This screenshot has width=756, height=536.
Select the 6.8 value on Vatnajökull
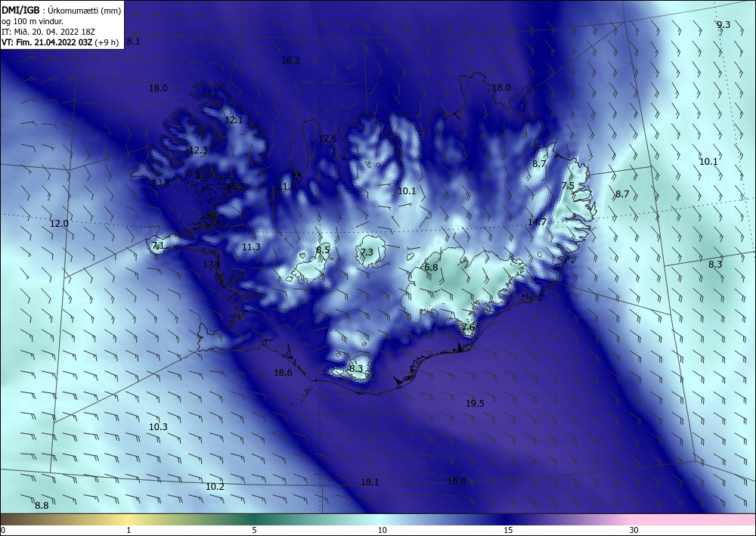(431, 267)
